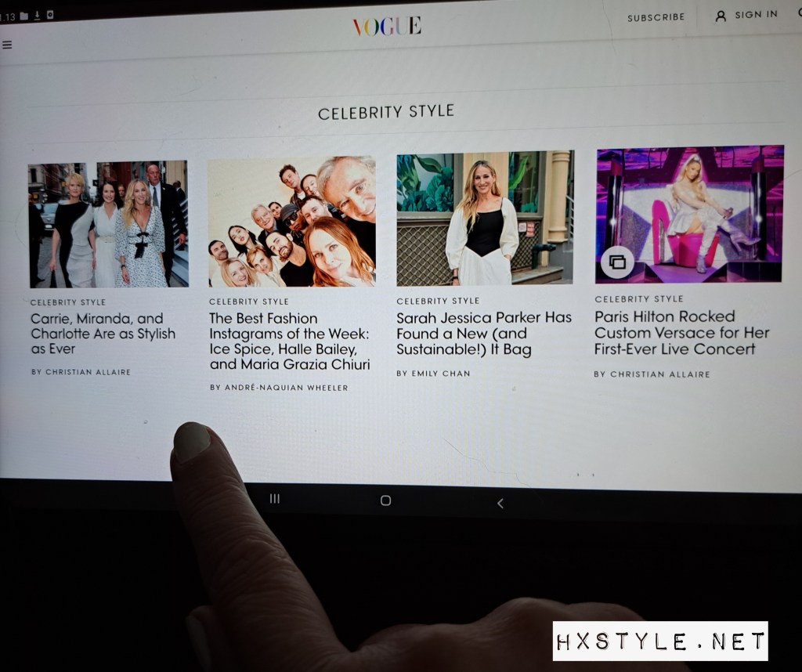Viewport: 802px width, 672px height.
Task: Select the group selfie article thumbnail
Action: pos(291,222)
